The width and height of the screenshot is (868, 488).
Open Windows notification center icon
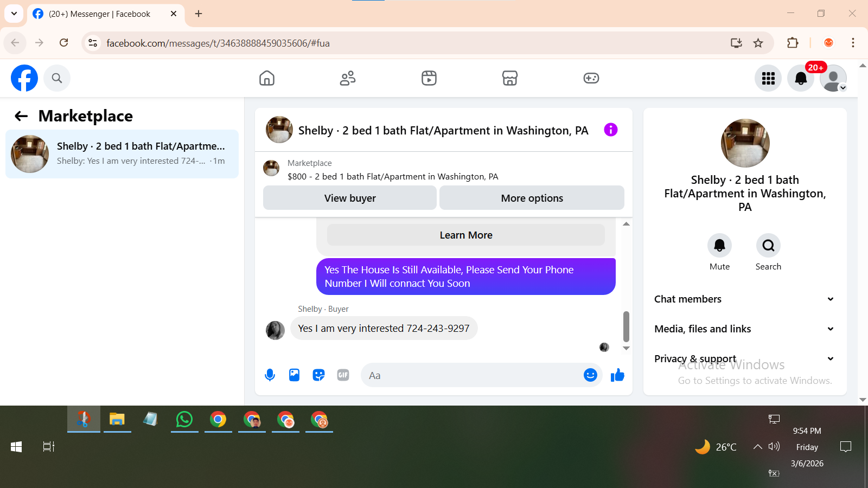pos(846,447)
